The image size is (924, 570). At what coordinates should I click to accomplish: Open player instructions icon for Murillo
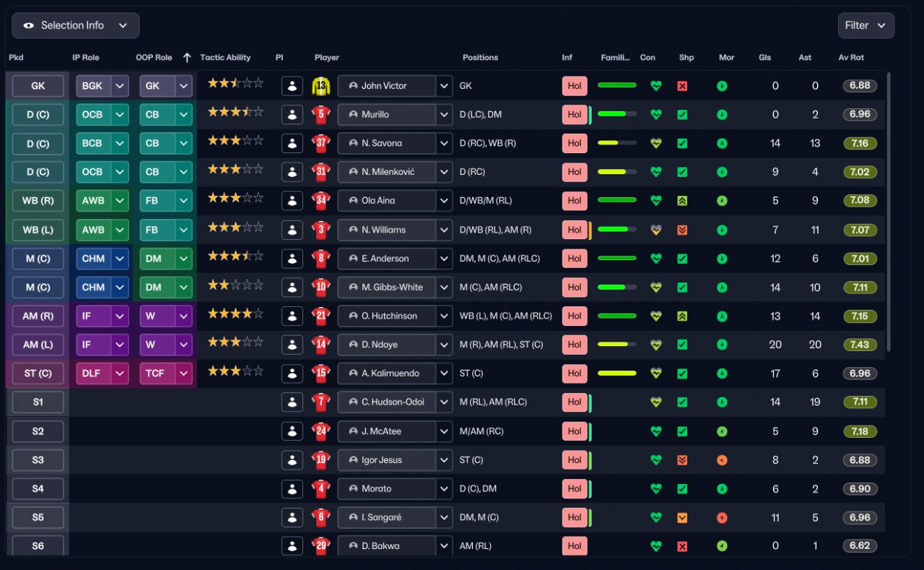(x=292, y=114)
